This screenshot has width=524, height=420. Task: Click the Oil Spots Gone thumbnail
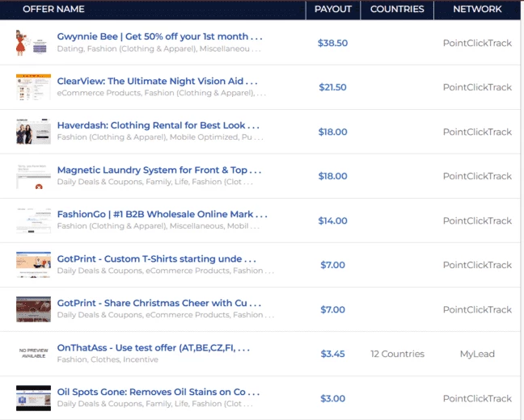33,398
